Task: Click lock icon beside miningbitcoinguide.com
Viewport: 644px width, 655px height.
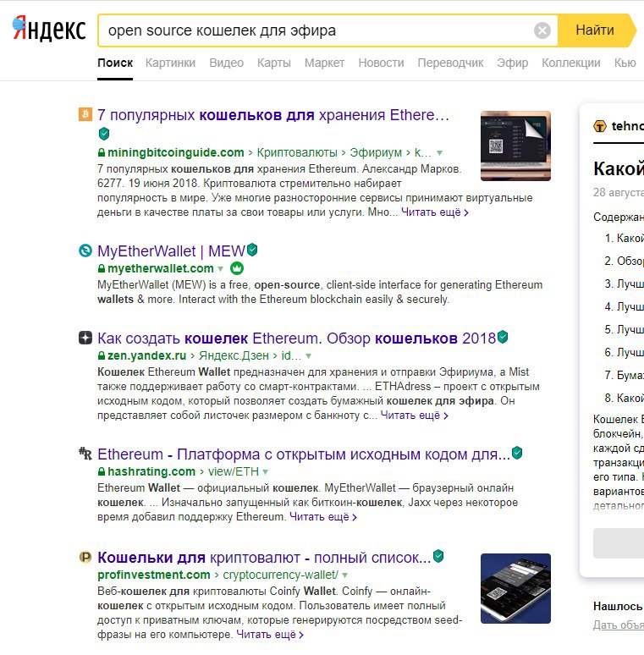Action: (102, 153)
